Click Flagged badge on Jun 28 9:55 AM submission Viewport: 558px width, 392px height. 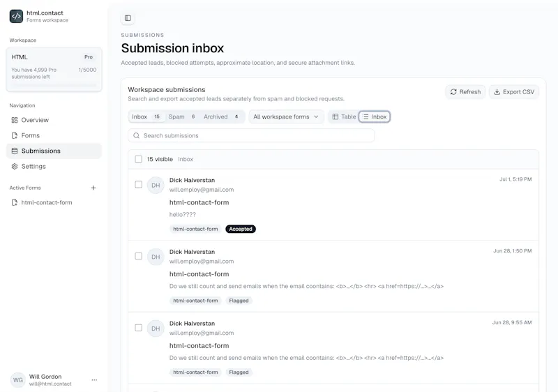pos(239,372)
